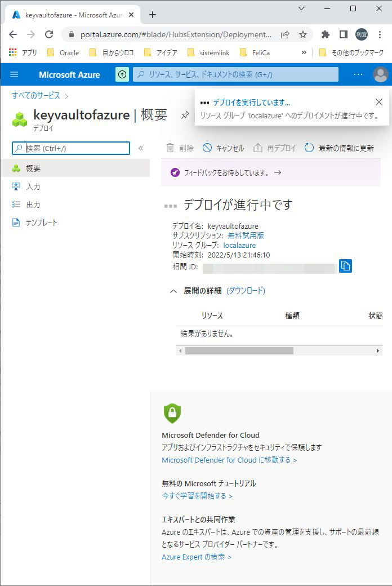The image size is (392, 586).
Task: Pin the keyvaultofazure blade
Action: pos(185,115)
